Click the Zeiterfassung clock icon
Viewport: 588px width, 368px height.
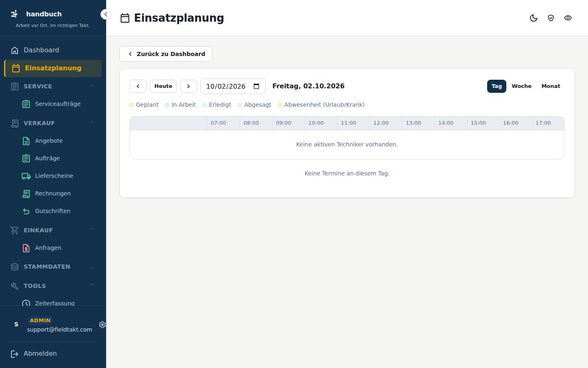coord(26,303)
